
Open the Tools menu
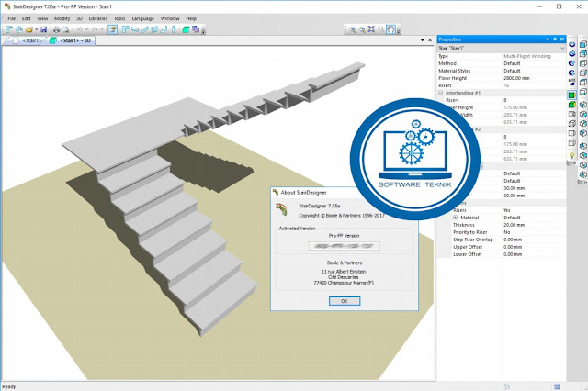point(119,18)
